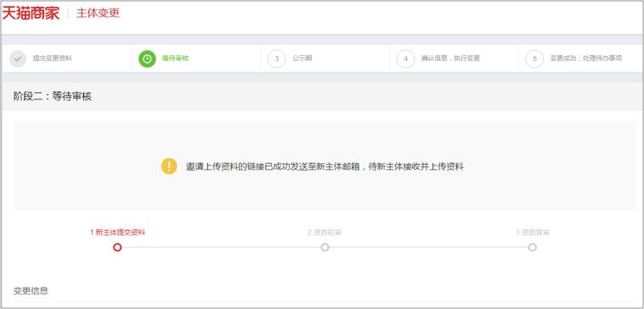Click the 阶段二：等待审核 heading
Screen dimensions: 644x309
pos(52,97)
